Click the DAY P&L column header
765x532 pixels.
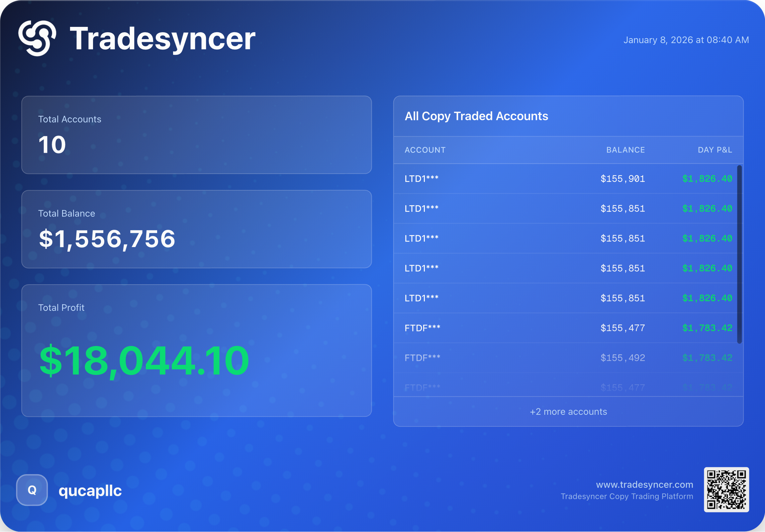[x=715, y=150]
